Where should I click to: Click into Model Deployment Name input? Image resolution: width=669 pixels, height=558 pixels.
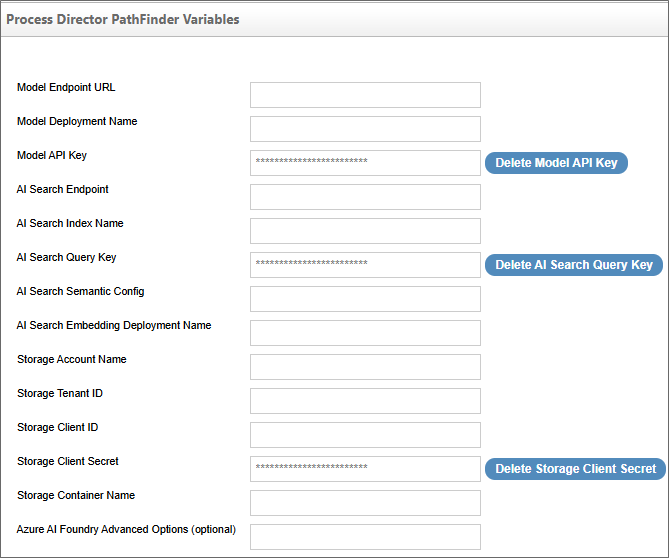[x=365, y=129]
